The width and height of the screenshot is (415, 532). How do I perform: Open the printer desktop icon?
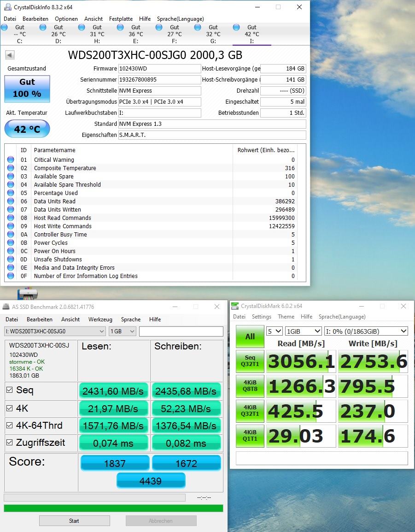tap(28, 294)
